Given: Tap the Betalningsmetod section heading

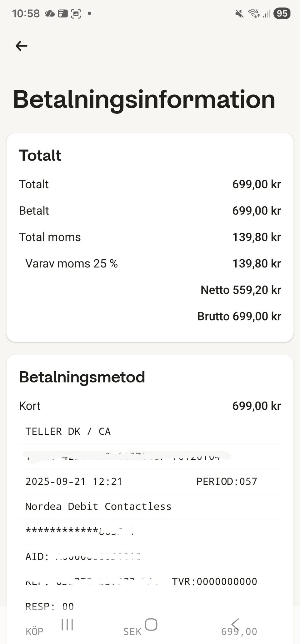Looking at the screenshot, I should pyautogui.click(x=82, y=377).
